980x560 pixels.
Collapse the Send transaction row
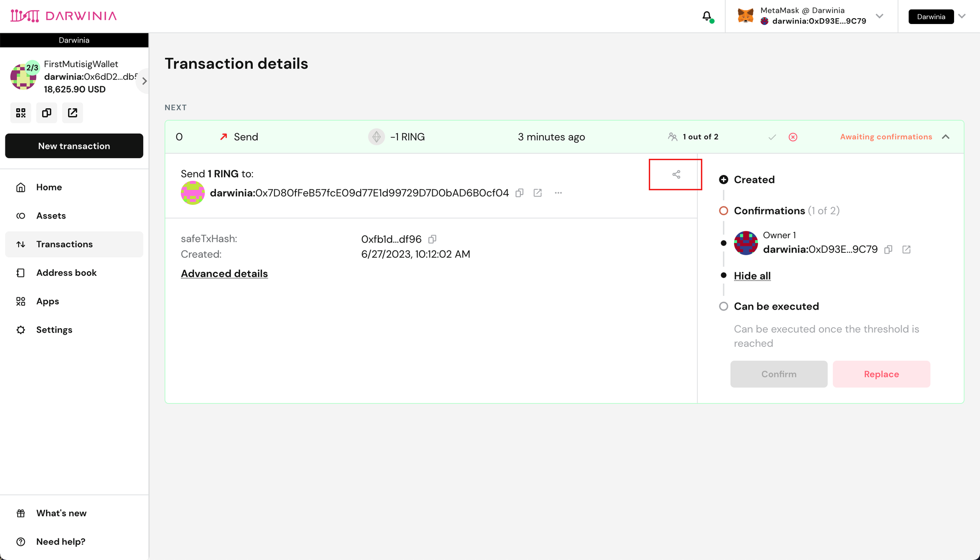pyautogui.click(x=946, y=137)
